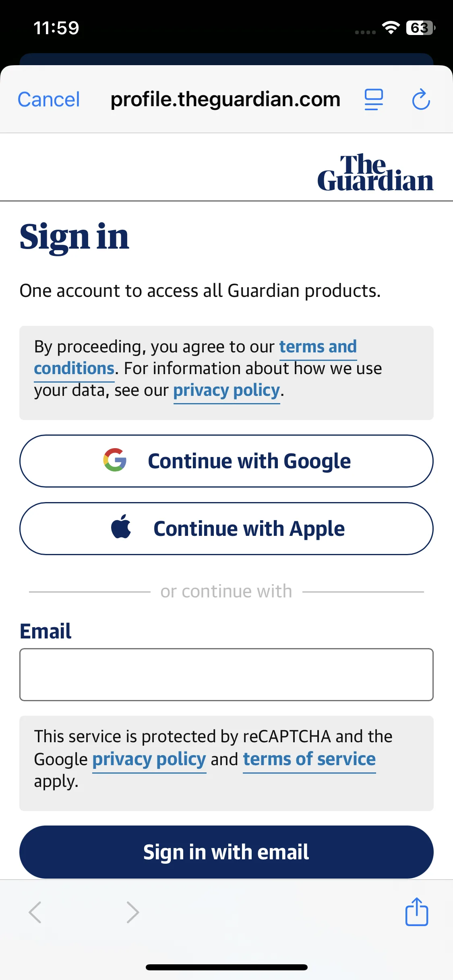Viewport: 453px width, 980px height.
Task: Go forward with the right chevron
Action: [x=132, y=912]
